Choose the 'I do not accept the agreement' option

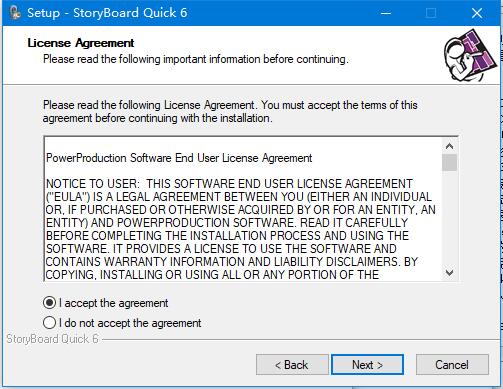click(49, 323)
